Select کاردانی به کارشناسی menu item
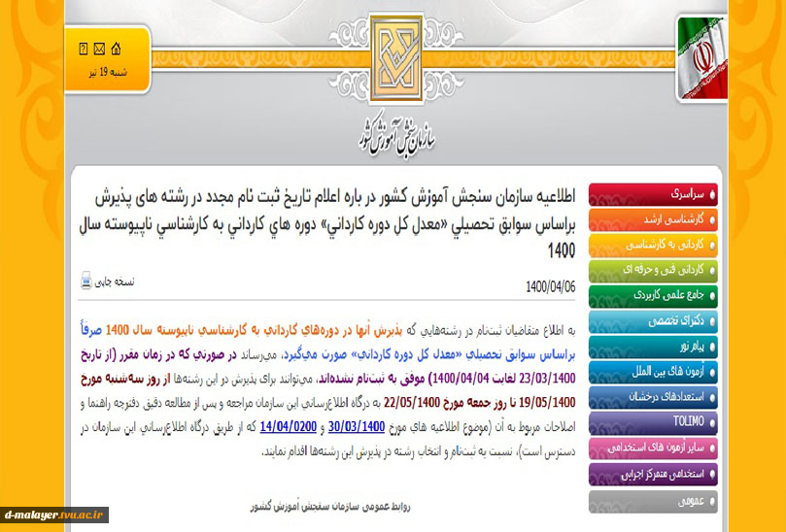This screenshot has height=532, width=786. click(653, 246)
